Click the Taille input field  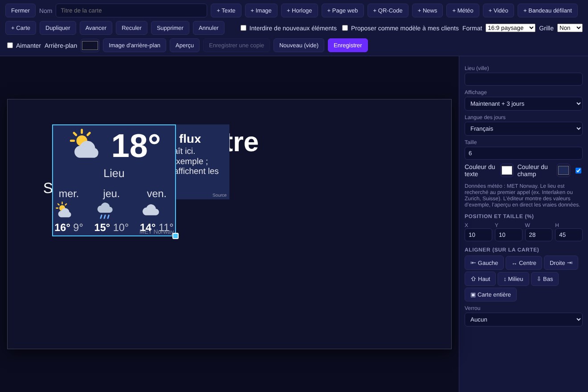pos(523,153)
